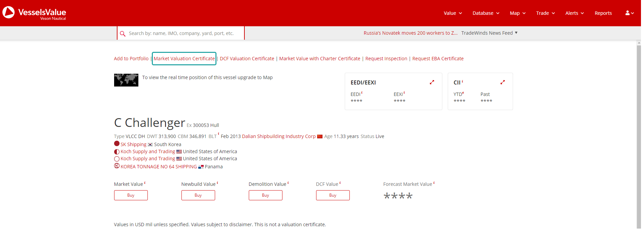Click the Panama flag icon
The image size is (644, 238).
point(201,167)
